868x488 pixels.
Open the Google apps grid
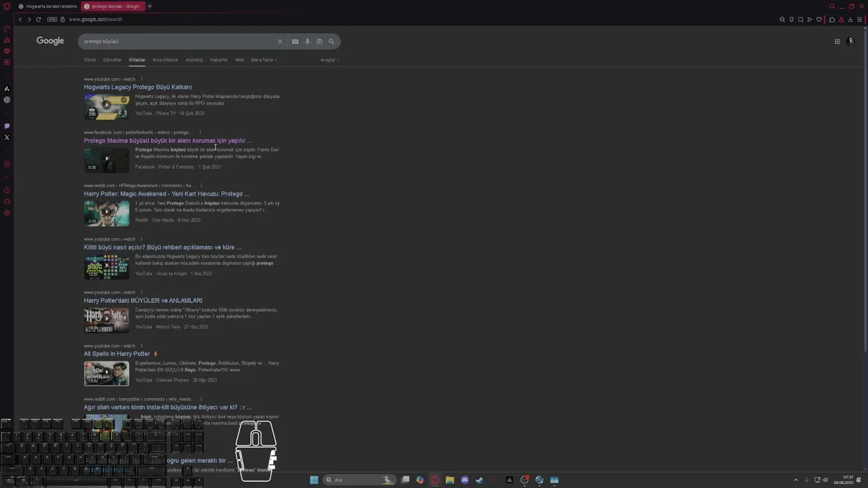(x=837, y=41)
